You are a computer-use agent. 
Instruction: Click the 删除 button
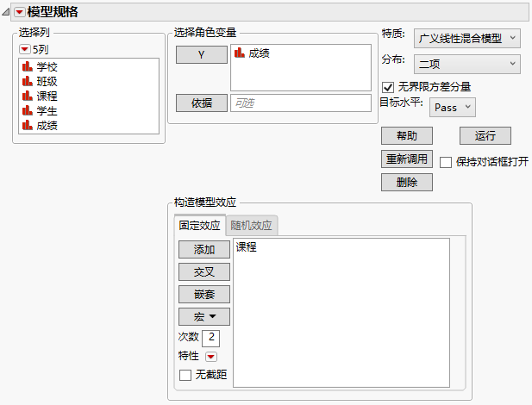[407, 182]
